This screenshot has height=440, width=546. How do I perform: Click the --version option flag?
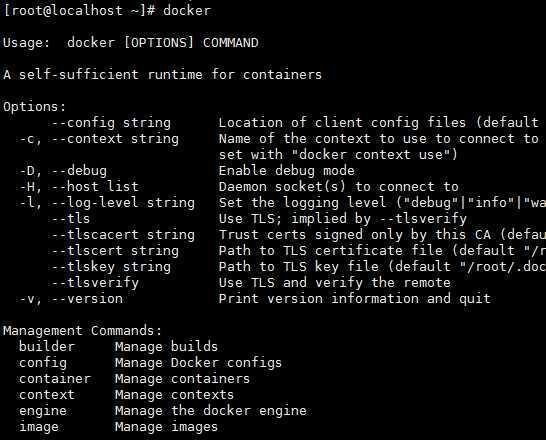point(87,299)
